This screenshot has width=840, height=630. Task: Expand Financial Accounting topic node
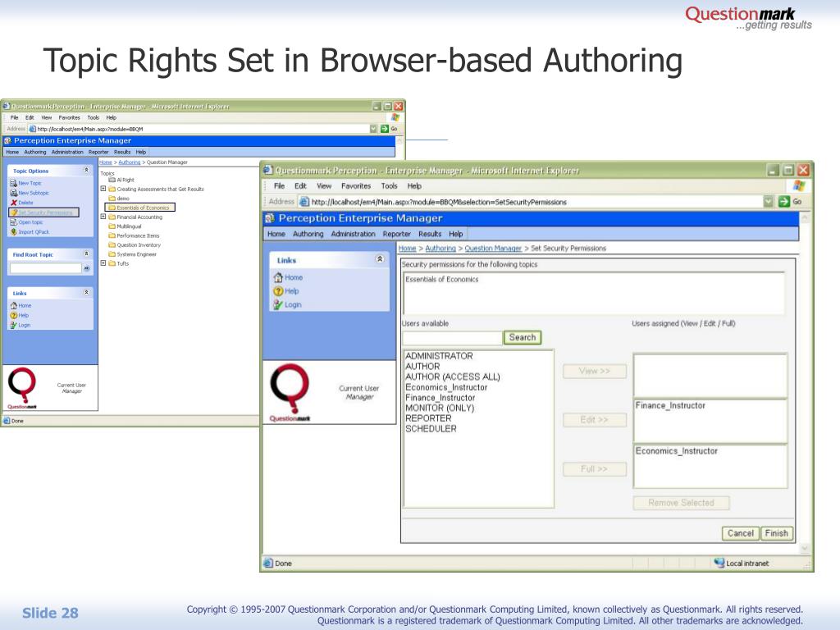[x=103, y=217]
